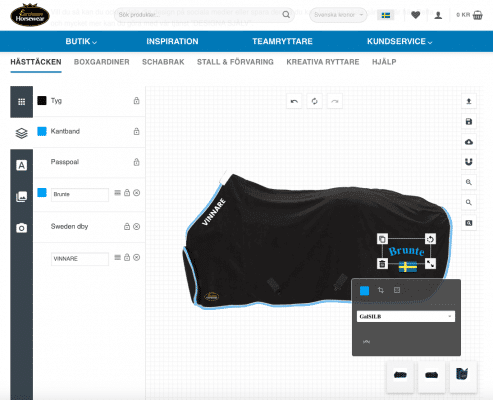Zoom in with the upper magnifier icon

pos(469,182)
